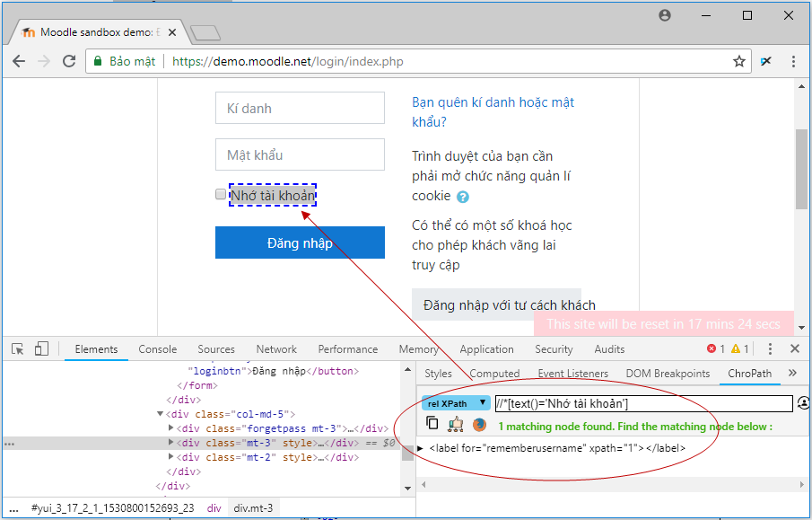Screen dimensions: 812x520
Task: Click the Đăng nhập login button
Action: (300, 242)
